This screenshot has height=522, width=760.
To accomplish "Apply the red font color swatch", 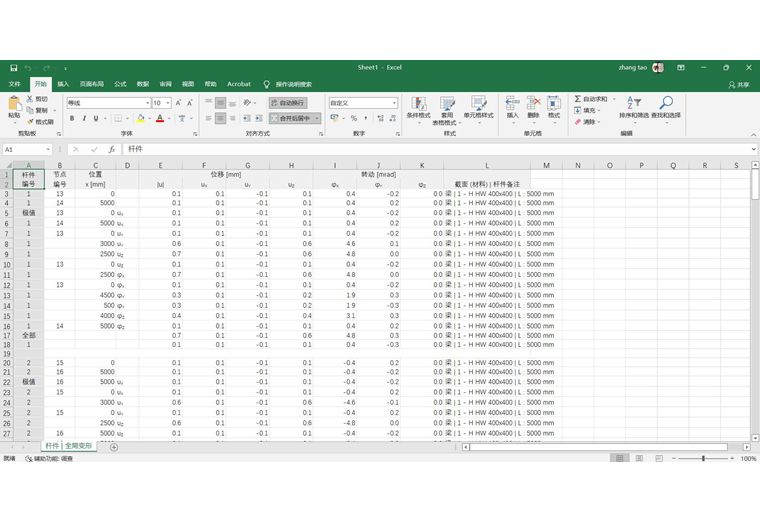I will [x=160, y=118].
